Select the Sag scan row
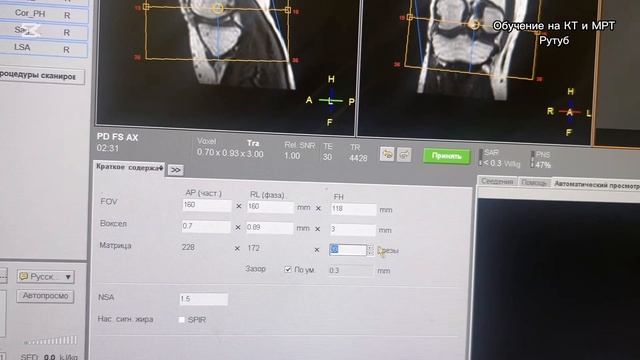The image size is (640, 360). click(x=44, y=31)
